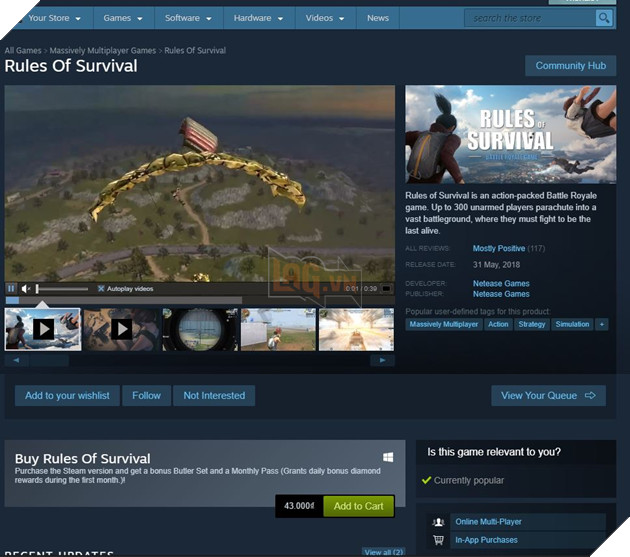Open the Netease Games publisher link
630x557 pixels.
(x=501, y=294)
